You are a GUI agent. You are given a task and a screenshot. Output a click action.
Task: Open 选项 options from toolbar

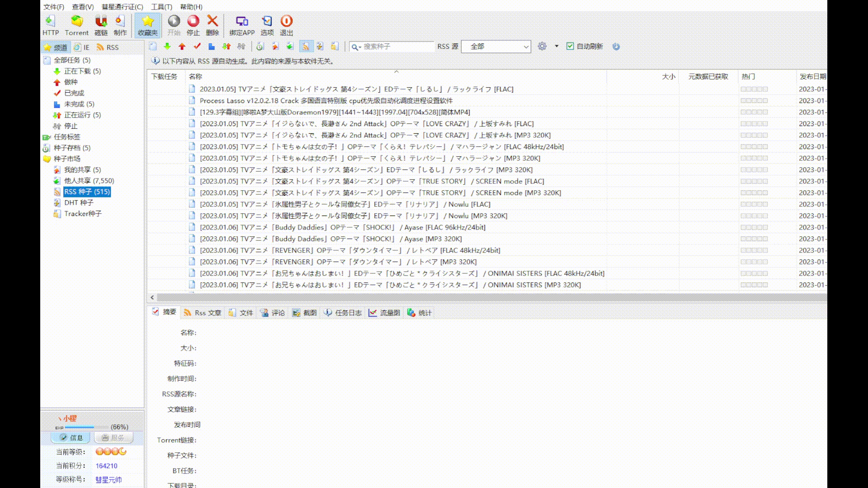point(267,25)
